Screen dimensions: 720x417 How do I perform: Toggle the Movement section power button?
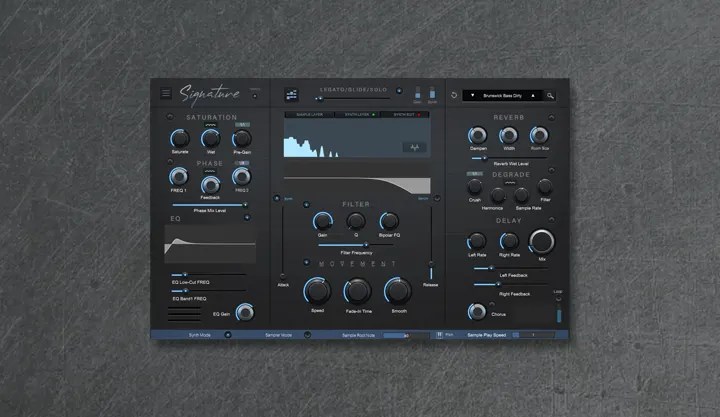(306, 263)
